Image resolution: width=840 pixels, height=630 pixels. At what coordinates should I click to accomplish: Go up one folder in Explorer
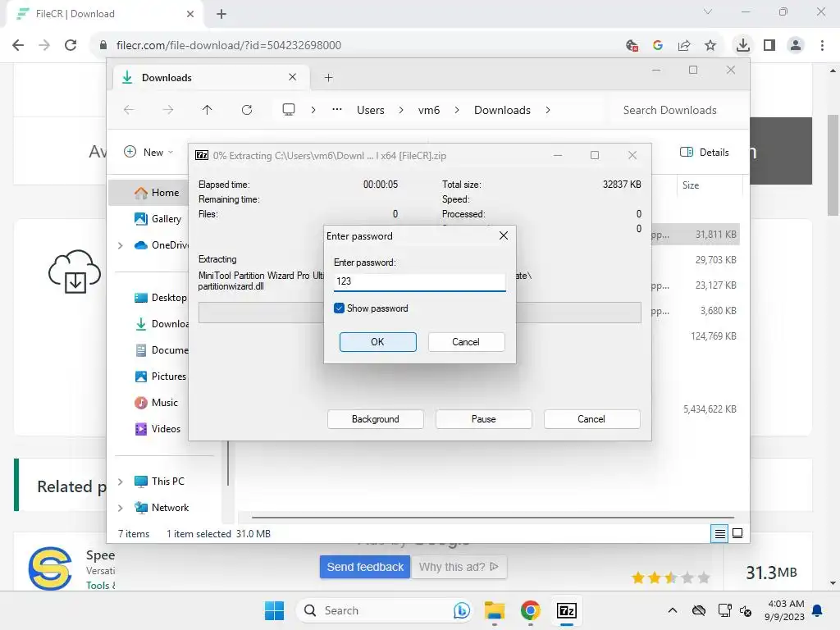[x=208, y=110]
